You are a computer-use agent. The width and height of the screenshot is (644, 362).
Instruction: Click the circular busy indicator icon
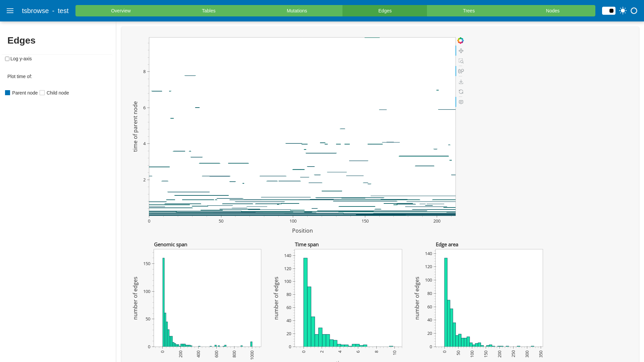(x=634, y=11)
